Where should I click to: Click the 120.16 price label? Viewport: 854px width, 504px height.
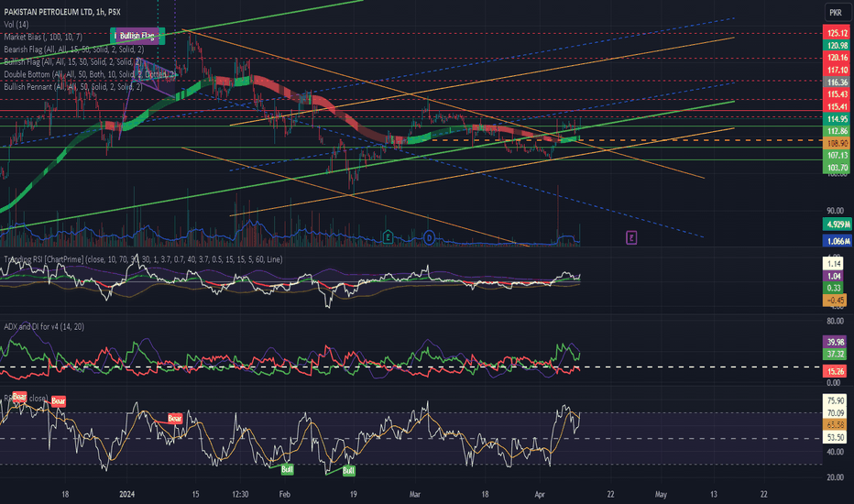coord(838,57)
